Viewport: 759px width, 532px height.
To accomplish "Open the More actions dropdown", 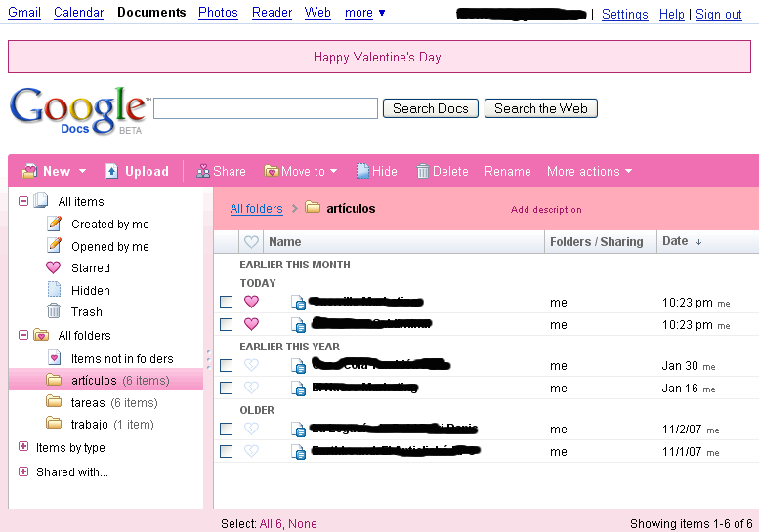I will (629, 171).
